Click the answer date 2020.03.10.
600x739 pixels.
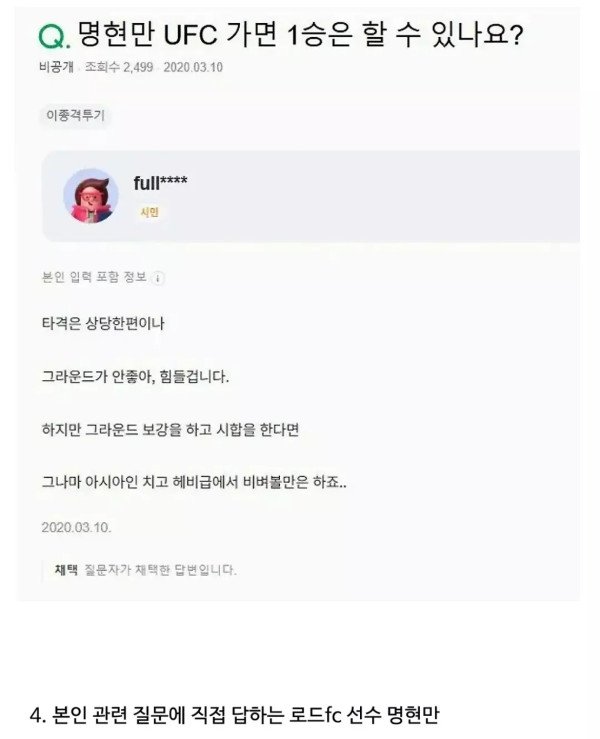pyautogui.click(x=76, y=527)
